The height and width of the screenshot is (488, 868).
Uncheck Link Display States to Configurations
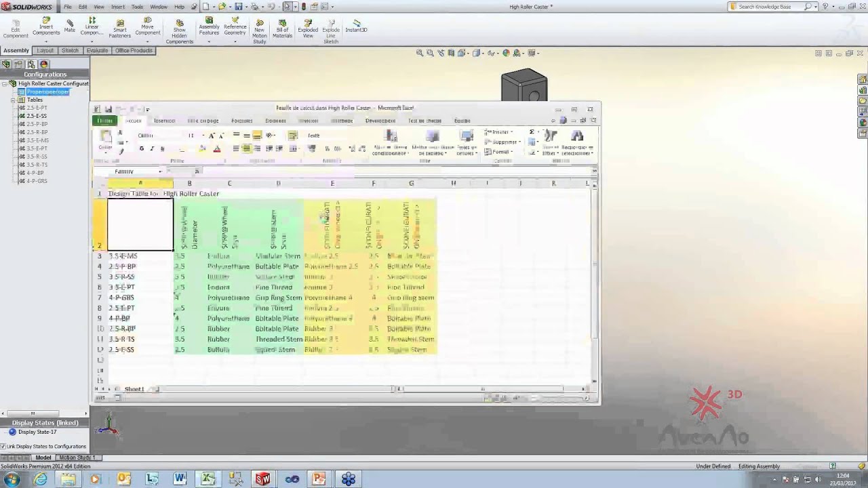(x=3, y=447)
